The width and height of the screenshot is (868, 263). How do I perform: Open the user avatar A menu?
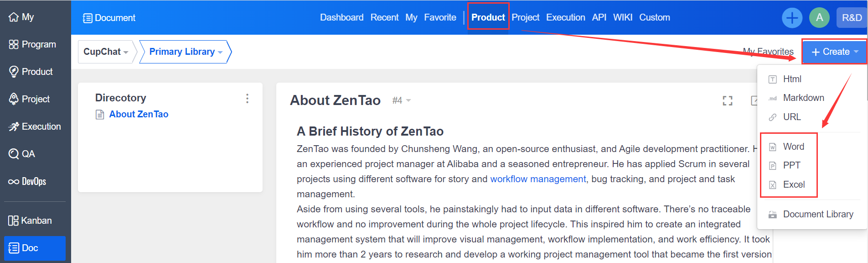click(x=819, y=18)
